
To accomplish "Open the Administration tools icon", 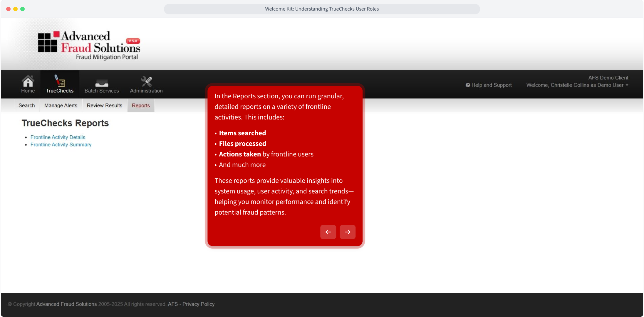I will (146, 81).
